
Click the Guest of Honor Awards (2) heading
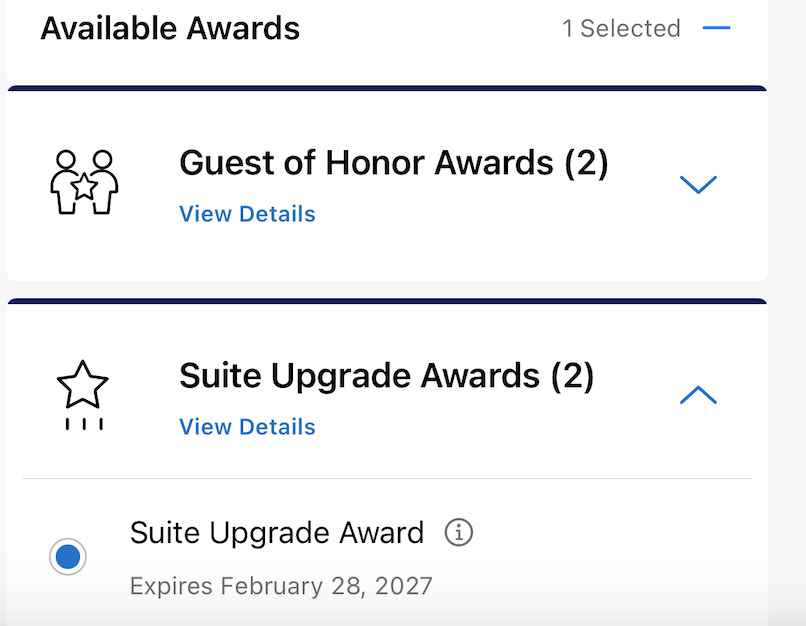393,163
